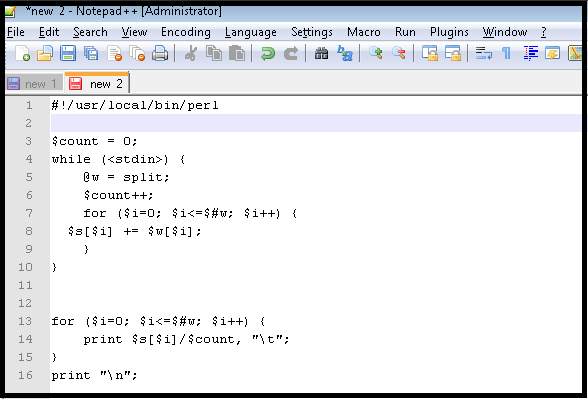This screenshot has width=588, height=399.
Task: Open the Plugins menu
Action: 449,32
